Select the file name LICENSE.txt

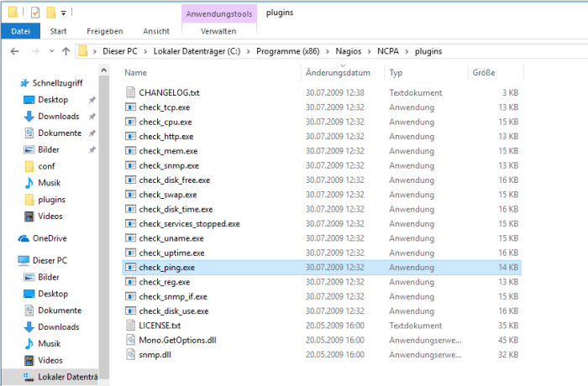click(x=160, y=326)
